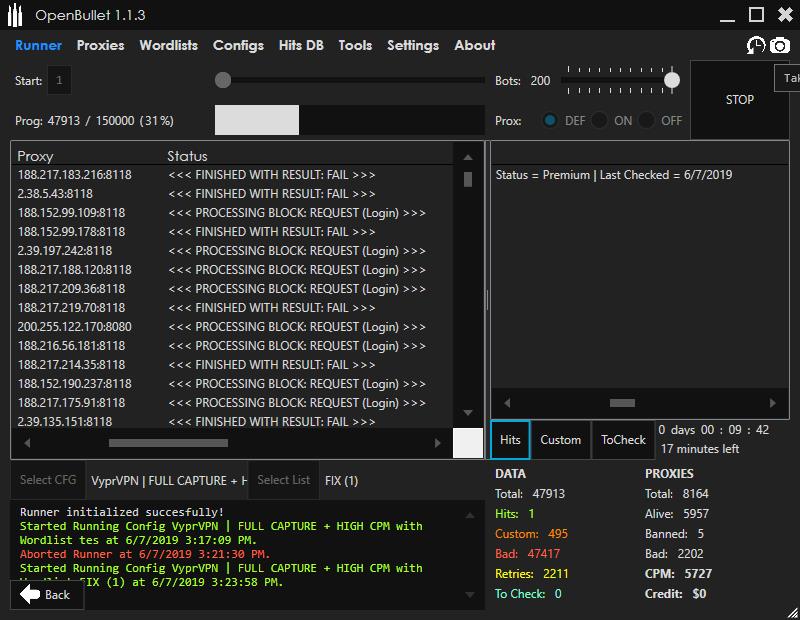Click the Start position slider handle
Image resolution: width=800 pixels, height=620 pixels.
(x=223, y=80)
